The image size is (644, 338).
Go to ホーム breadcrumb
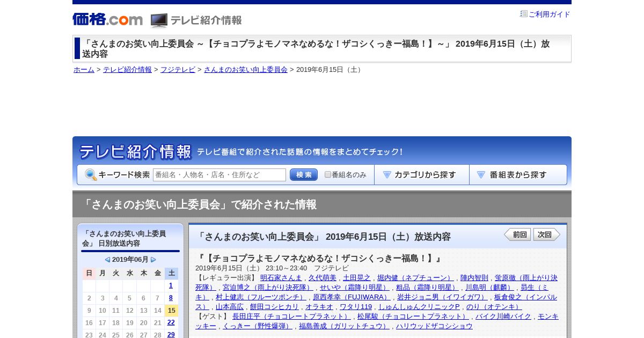84,70
